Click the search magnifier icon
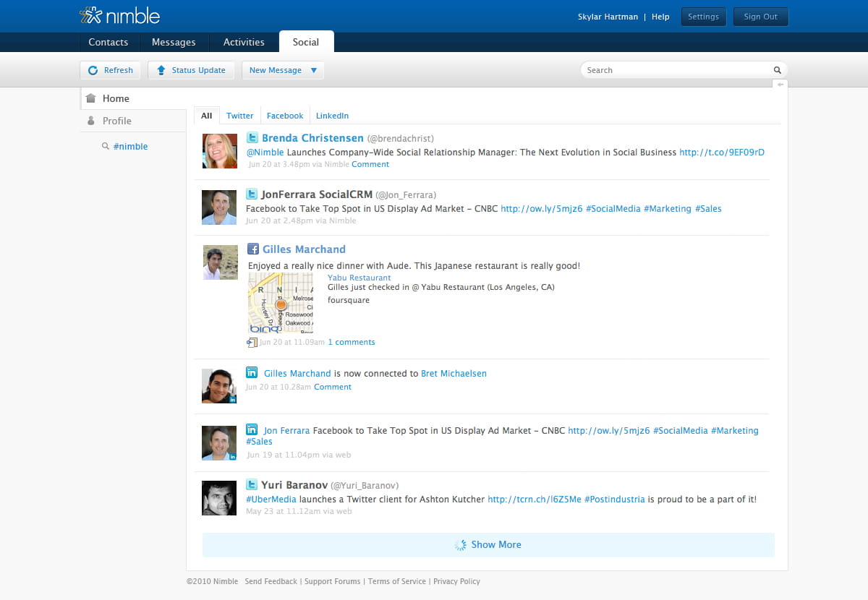 777,70
